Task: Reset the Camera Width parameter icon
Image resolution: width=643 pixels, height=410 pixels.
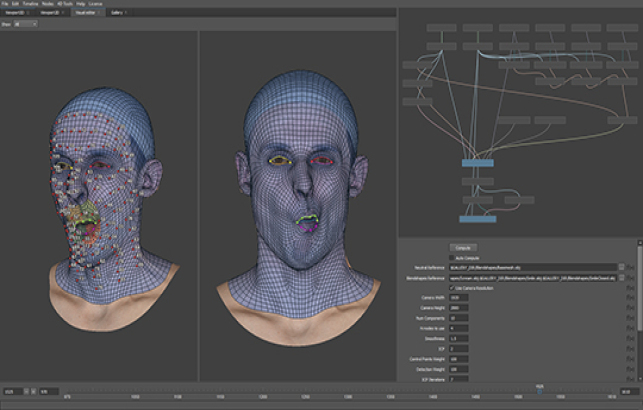Action: point(630,298)
